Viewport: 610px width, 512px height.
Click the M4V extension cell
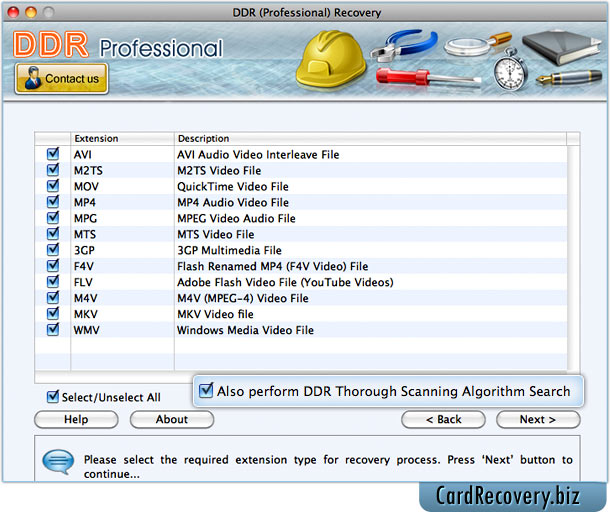tap(122, 298)
